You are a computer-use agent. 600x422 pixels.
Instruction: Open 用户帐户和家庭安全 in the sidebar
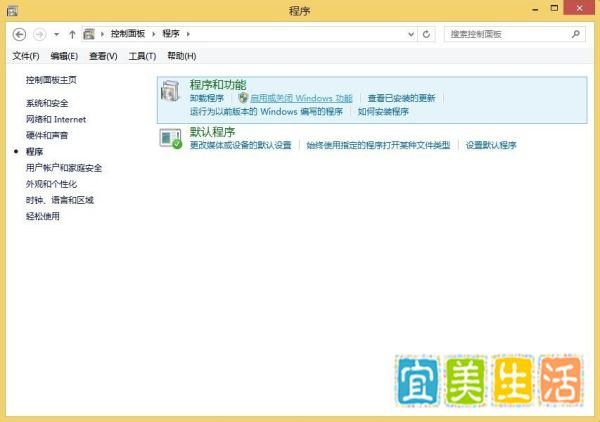coord(64,168)
